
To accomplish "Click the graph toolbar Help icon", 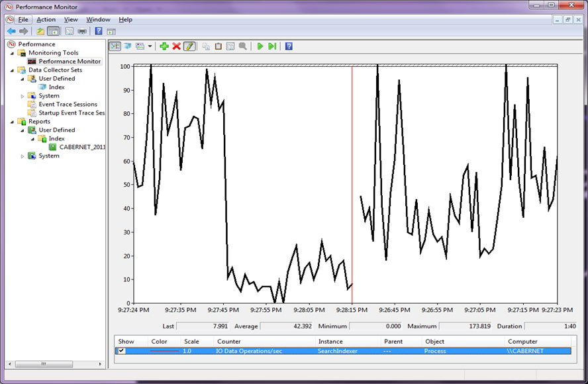I will pyautogui.click(x=289, y=46).
